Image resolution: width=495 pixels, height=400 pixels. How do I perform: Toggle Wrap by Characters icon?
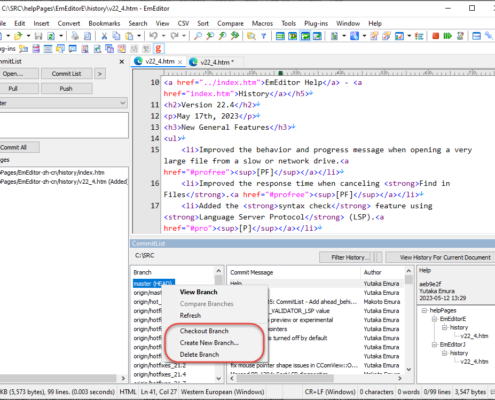point(293,36)
